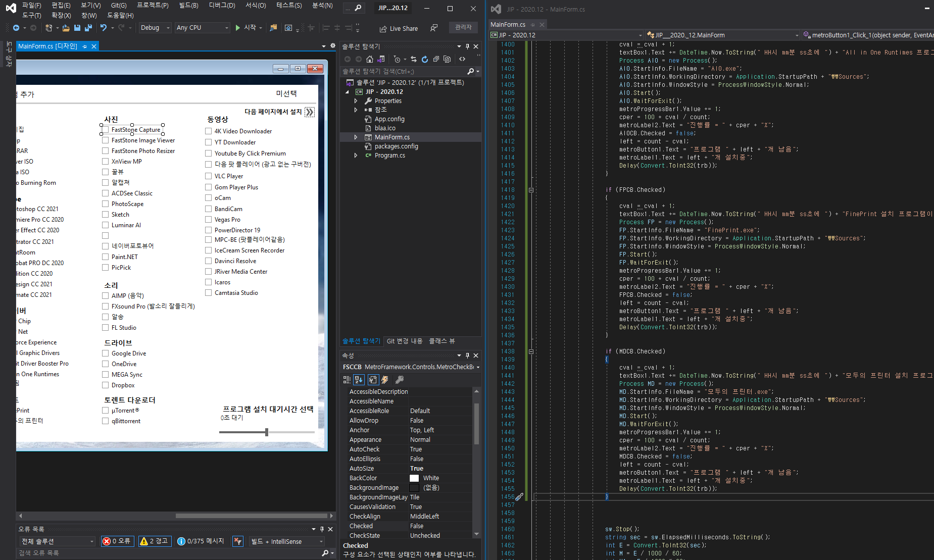Image resolution: width=934 pixels, height=560 pixels.
Task: Toggle the Camtasia Studio checkbox
Action: tap(208, 293)
